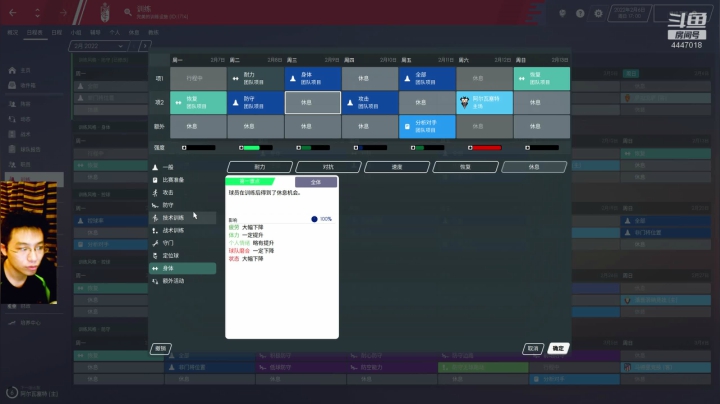This screenshot has height=404, width=720.
Task: Select the 一般 general training category icon
Action: coord(155,168)
